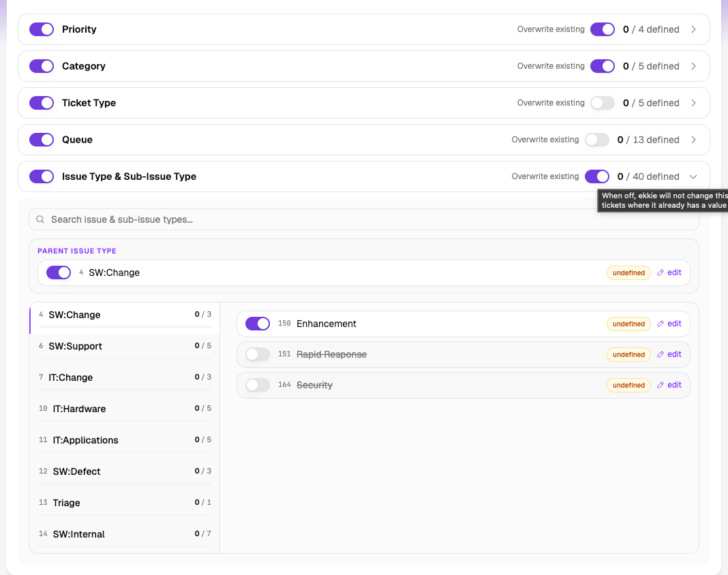Click the Category section title
This screenshot has width=728, height=575.
tap(84, 66)
